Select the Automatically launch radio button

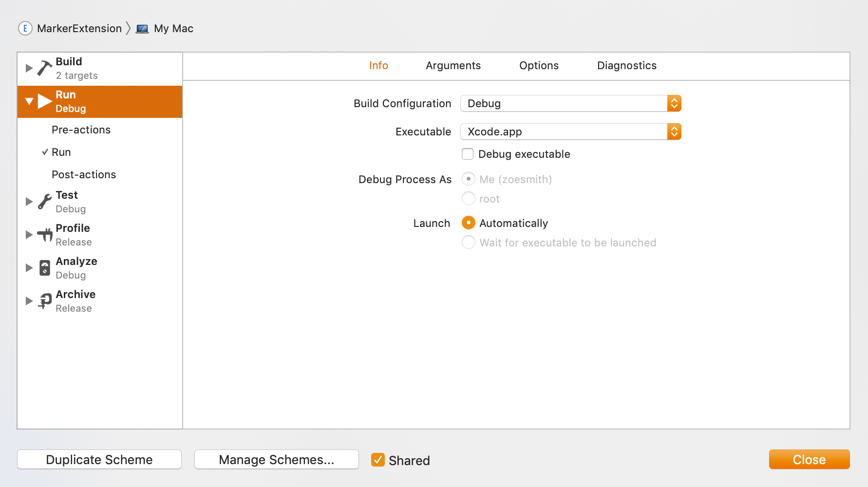pos(468,223)
